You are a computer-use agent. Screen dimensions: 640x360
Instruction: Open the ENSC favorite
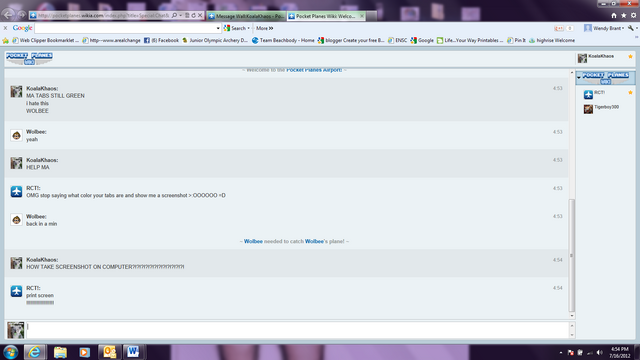[398, 40]
